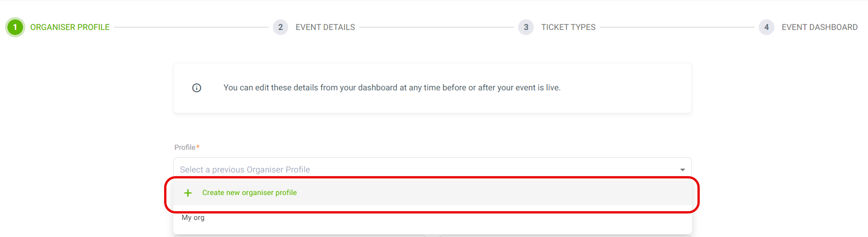868x237 pixels.
Task: Open the Organiser Profile step label
Action: pyautogui.click(x=70, y=27)
